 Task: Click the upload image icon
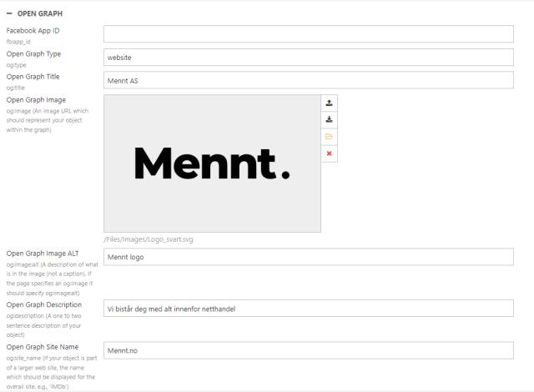point(329,103)
